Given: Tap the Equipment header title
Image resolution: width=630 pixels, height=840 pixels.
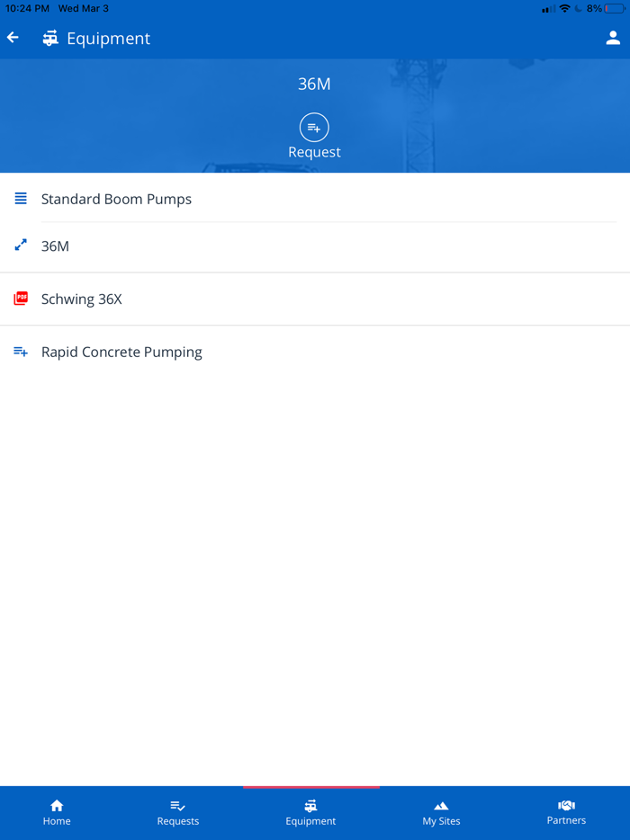Looking at the screenshot, I should tap(108, 39).
